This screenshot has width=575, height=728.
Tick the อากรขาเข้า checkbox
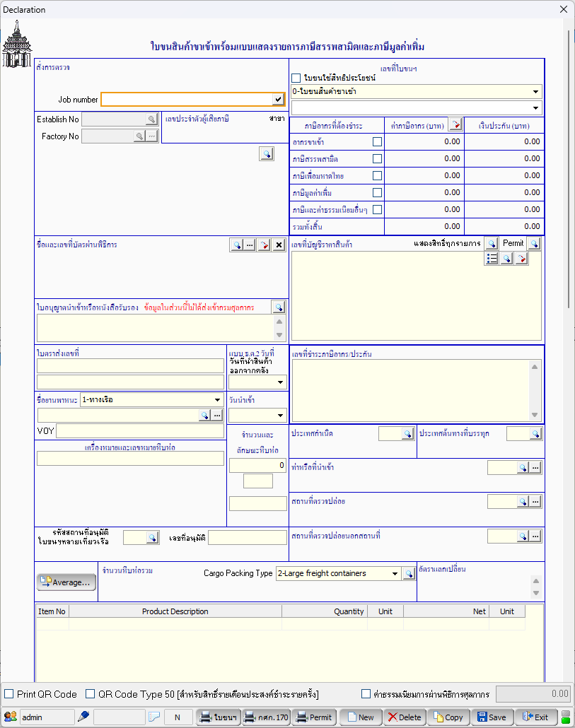(x=377, y=141)
